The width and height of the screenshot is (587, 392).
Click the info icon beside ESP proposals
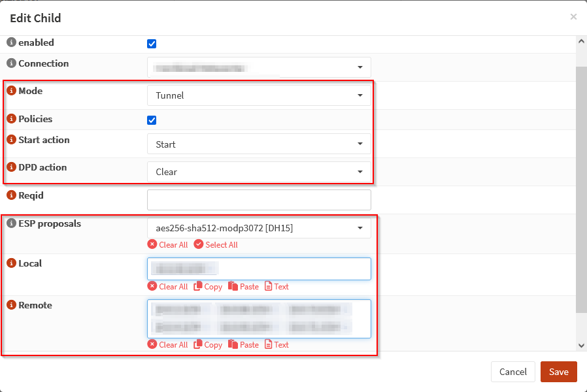coord(11,223)
